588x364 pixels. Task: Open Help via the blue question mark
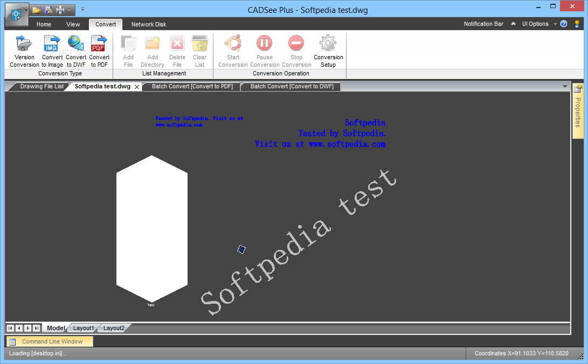(564, 24)
